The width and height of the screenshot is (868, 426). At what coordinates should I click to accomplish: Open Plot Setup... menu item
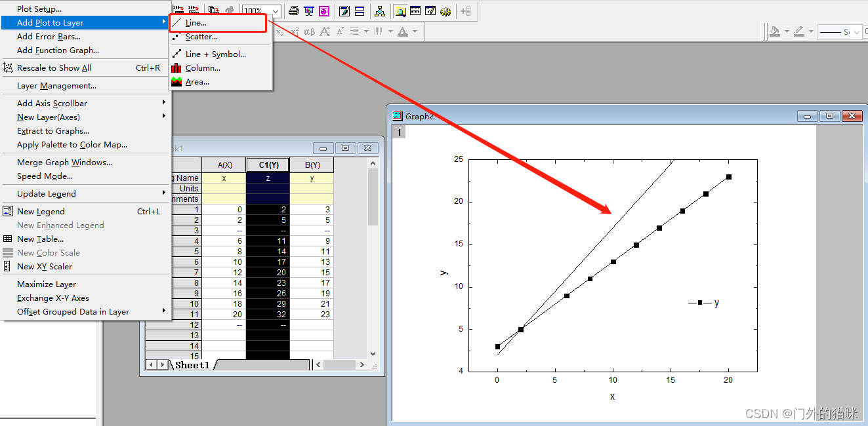pyautogui.click(x=85, y=9)
